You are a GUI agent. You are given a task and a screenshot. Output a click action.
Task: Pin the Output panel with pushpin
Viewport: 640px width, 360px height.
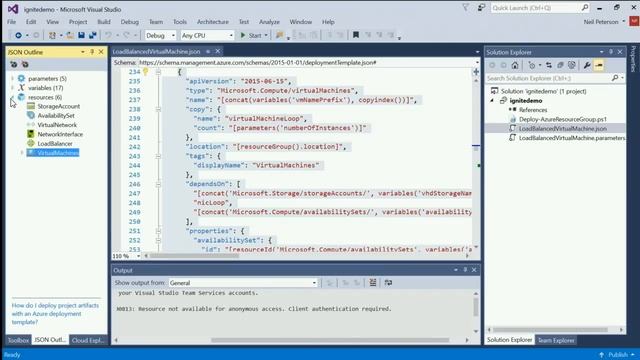(465, 270)
